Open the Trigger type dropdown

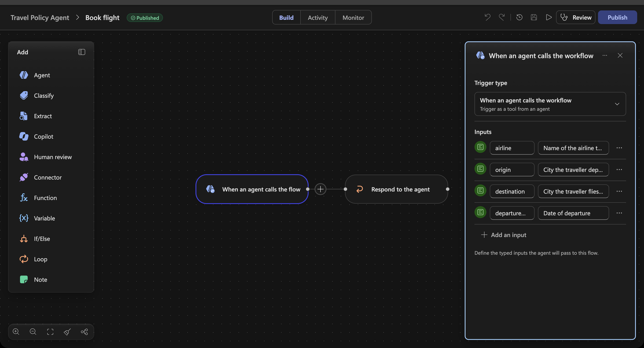550,104
